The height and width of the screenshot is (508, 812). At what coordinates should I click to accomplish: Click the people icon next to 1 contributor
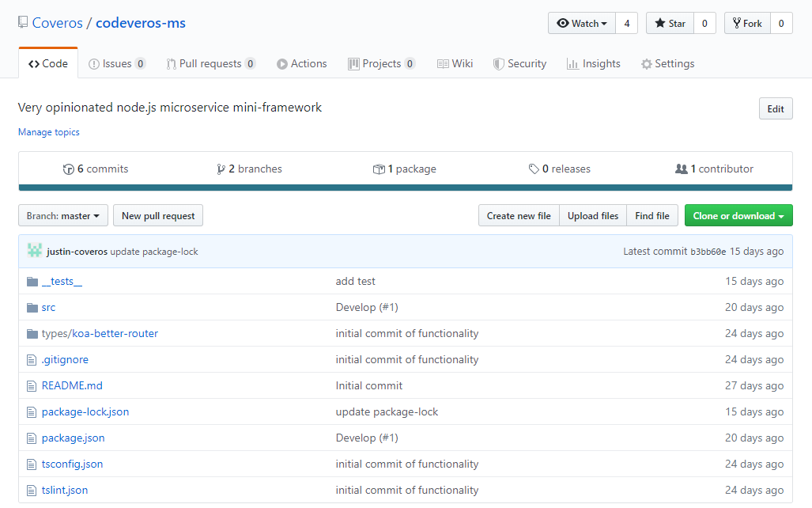click(682, 169)
